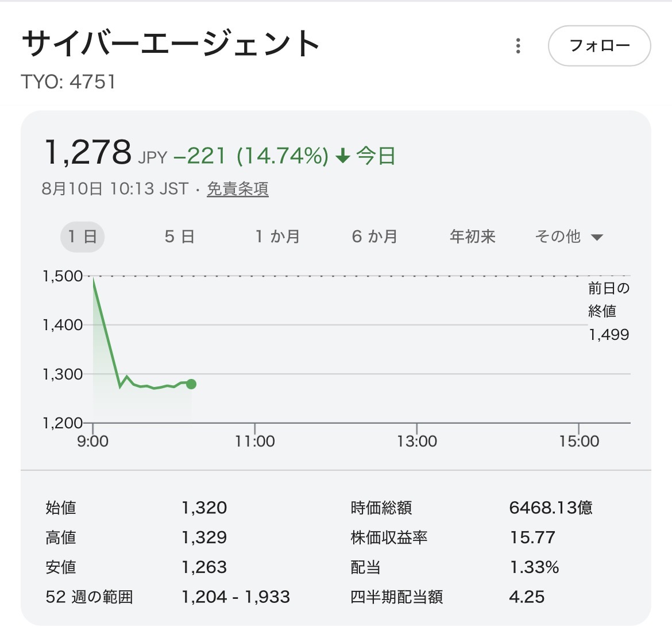Expand the その他 range dropdown
Image resolution: width=672 pixels, height=627 pixels.
(569, 237)
